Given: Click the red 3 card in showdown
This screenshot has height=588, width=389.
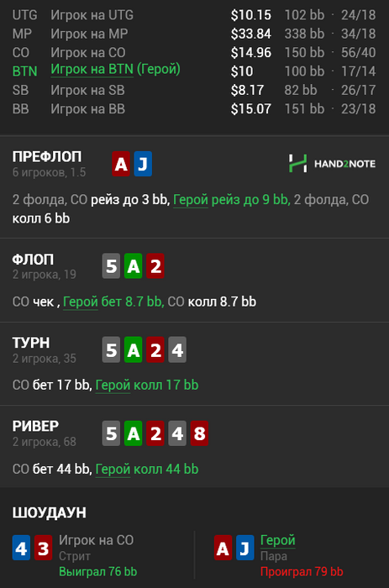Looking at the screenshot, I should coord(43,548).
